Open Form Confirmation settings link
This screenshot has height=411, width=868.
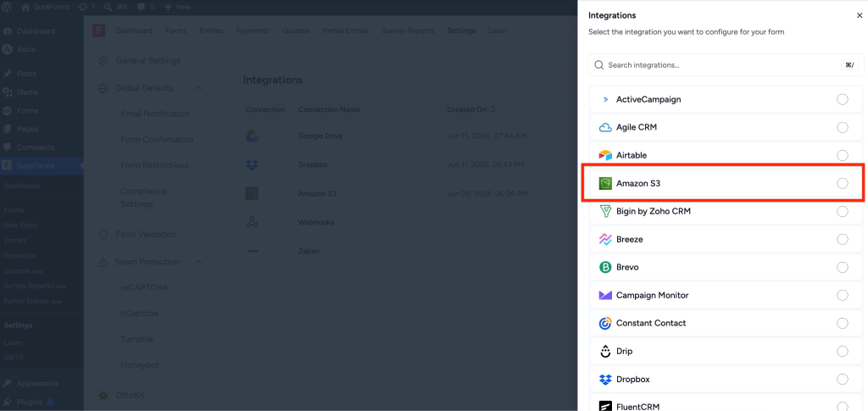click(157, 139)
